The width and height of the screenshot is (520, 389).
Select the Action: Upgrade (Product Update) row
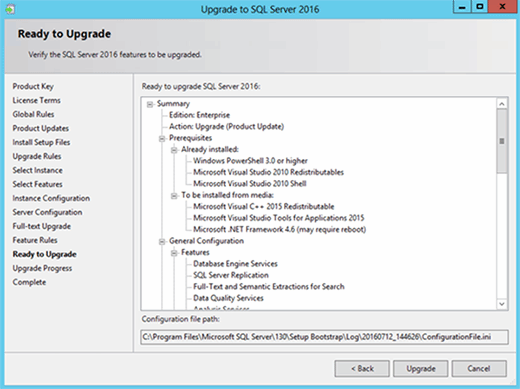[226, 127]
